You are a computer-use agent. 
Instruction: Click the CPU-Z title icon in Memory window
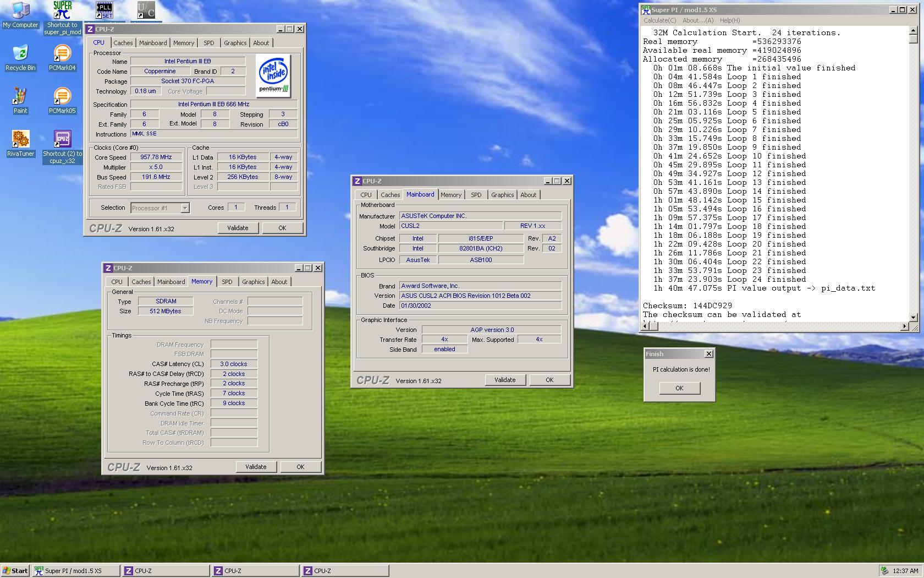pos(108,268)
